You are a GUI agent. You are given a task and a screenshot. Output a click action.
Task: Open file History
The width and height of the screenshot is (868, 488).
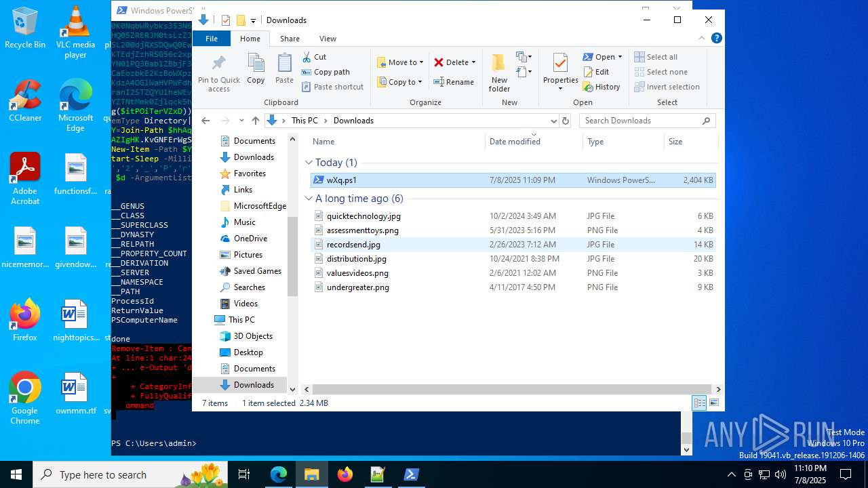coord(601,87)
